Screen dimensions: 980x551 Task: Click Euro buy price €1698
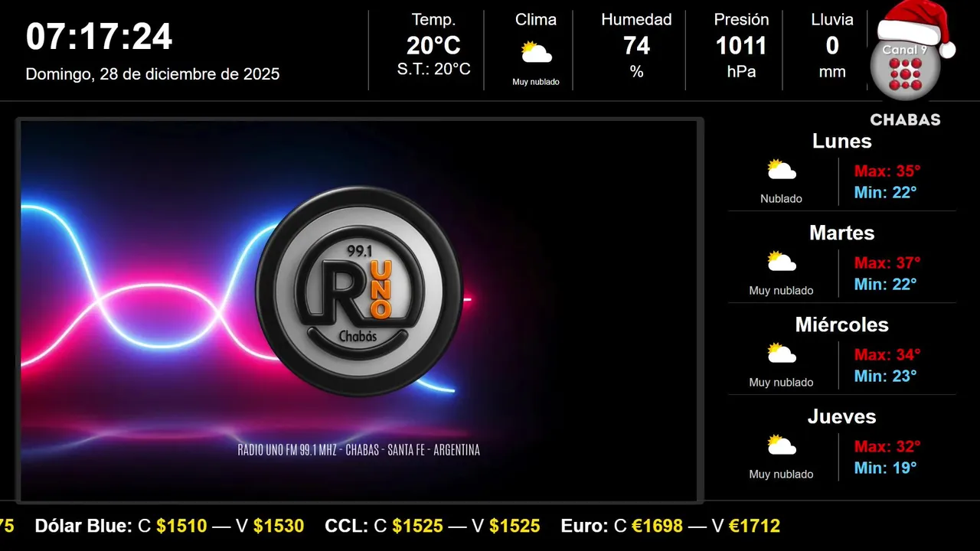pos(658,526)
